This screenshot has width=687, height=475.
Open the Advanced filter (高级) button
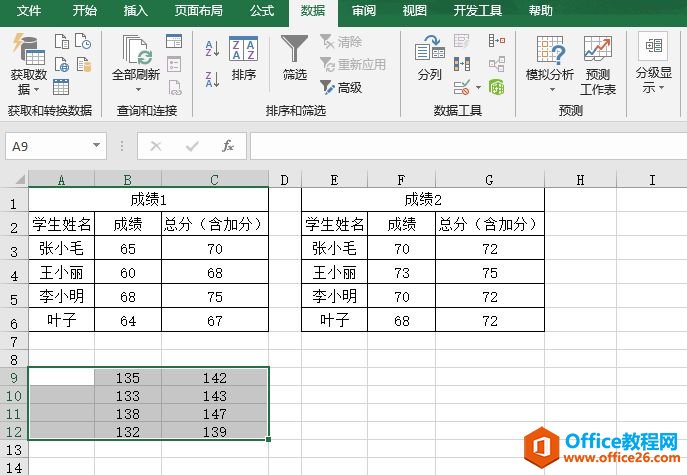click(x=341, y=88)
